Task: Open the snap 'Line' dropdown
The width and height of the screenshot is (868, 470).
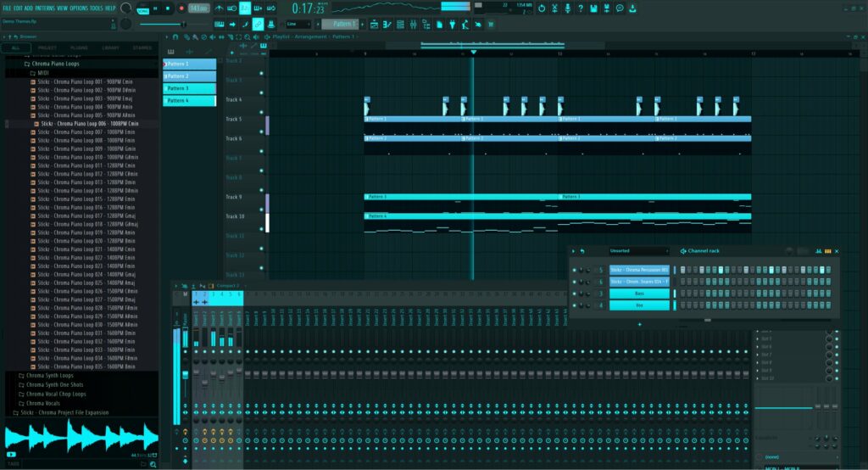Action: [x=298, y=25]
